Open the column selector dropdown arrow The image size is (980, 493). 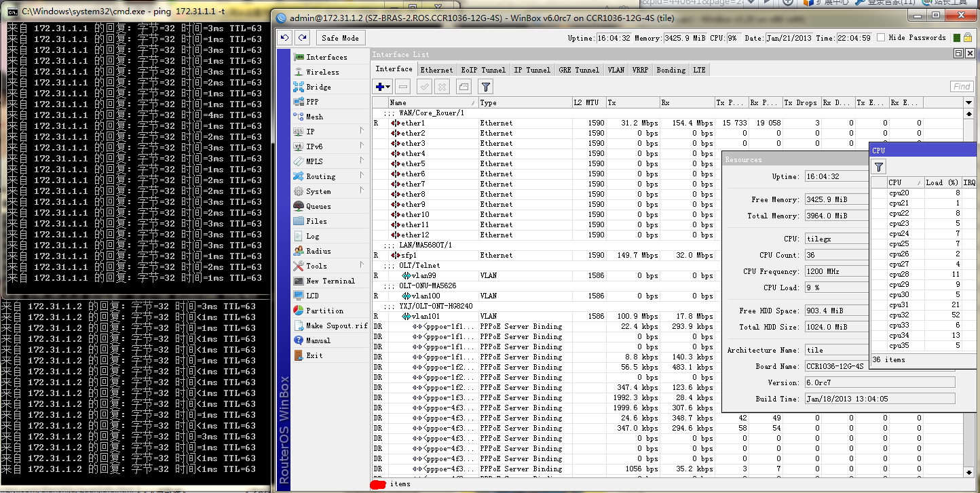[968, 102]
